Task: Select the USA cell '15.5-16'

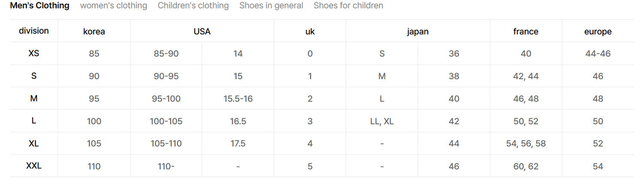Action: [x=238, y=99]
